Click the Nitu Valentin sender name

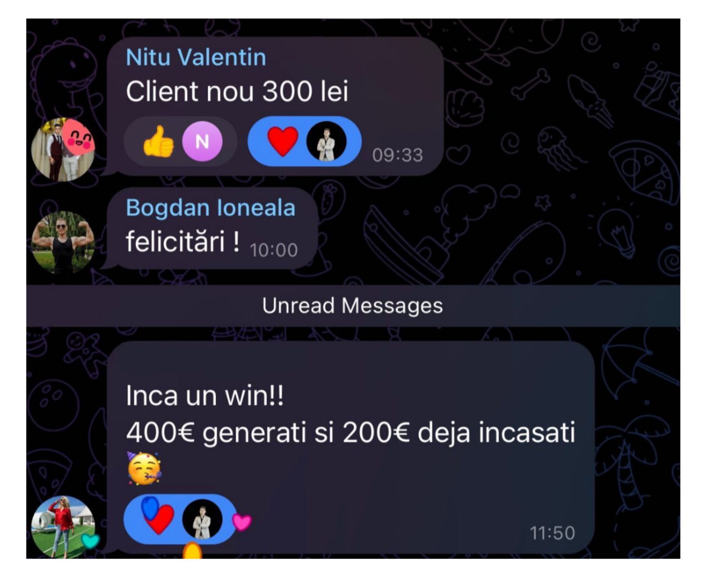point(196,57)
